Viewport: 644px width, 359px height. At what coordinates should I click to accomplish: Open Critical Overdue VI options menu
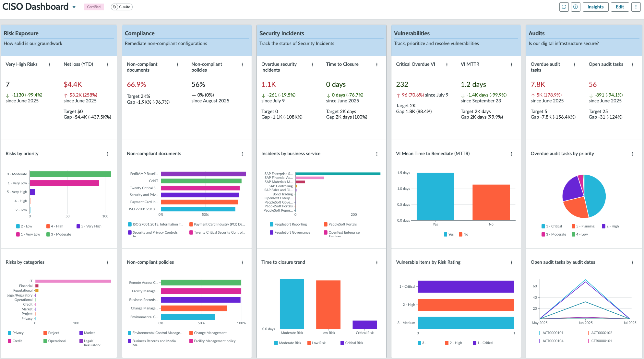(x=447, y=64)
